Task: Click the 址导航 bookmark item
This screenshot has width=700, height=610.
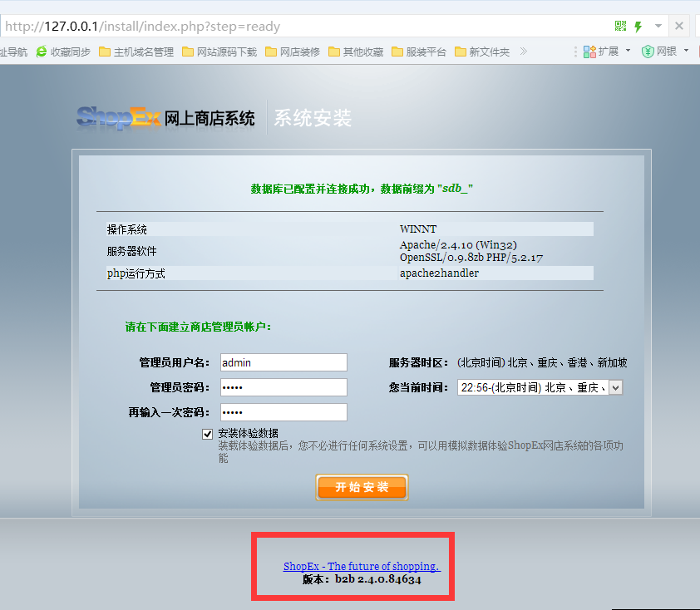Action: [x=13, y=52]
